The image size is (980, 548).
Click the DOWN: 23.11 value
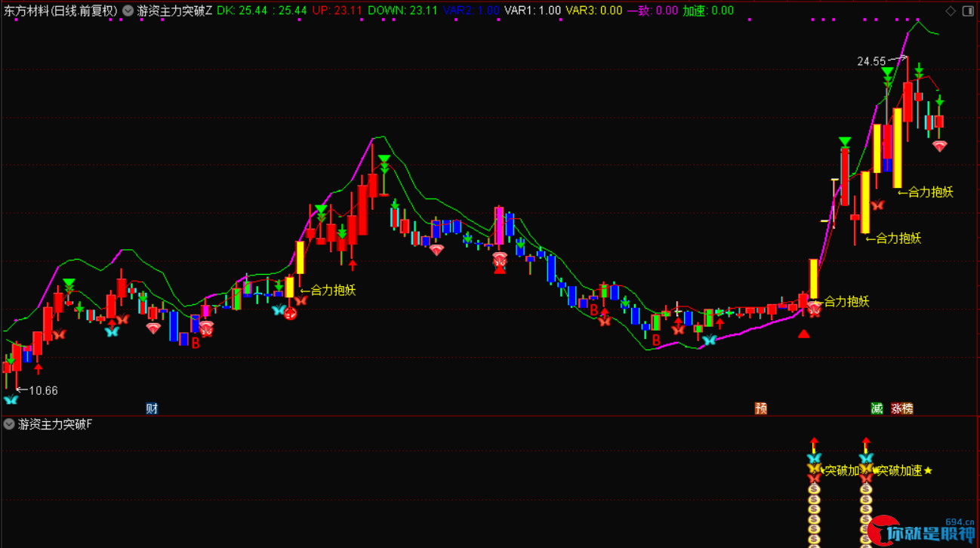403,11
